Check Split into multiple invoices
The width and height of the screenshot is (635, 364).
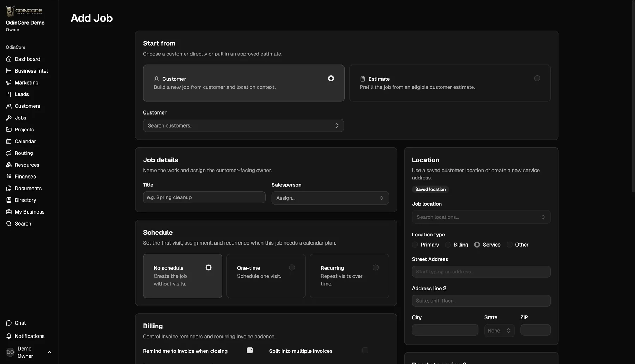pyautogui.click(x=365, y=350)
